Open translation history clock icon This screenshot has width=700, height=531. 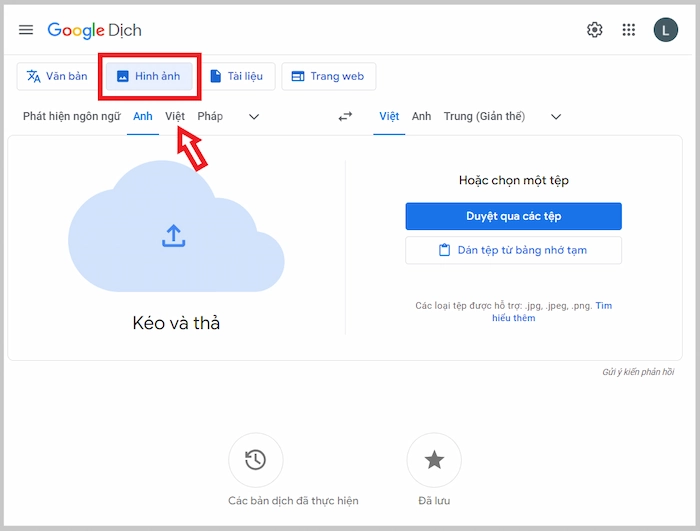256,460
